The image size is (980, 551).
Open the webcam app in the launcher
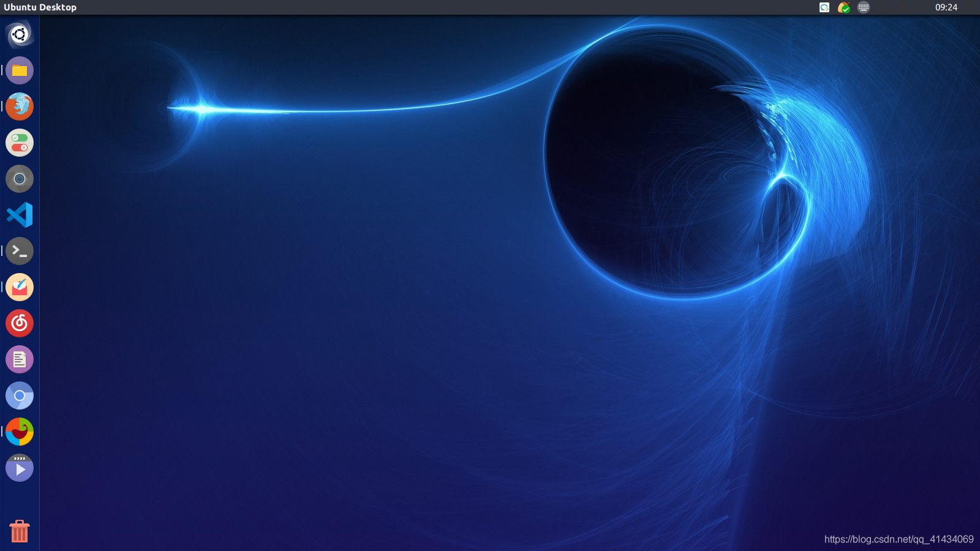19,179
